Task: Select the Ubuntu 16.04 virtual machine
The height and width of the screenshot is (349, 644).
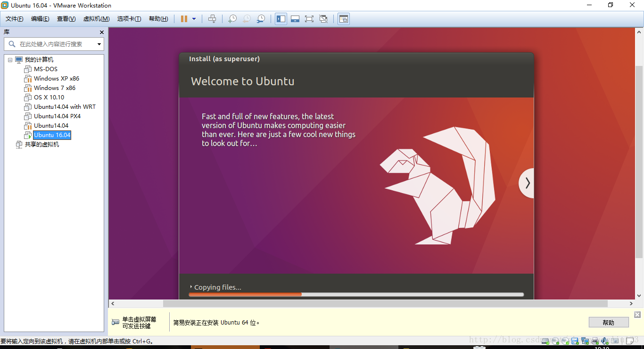Action: [52, 135]
